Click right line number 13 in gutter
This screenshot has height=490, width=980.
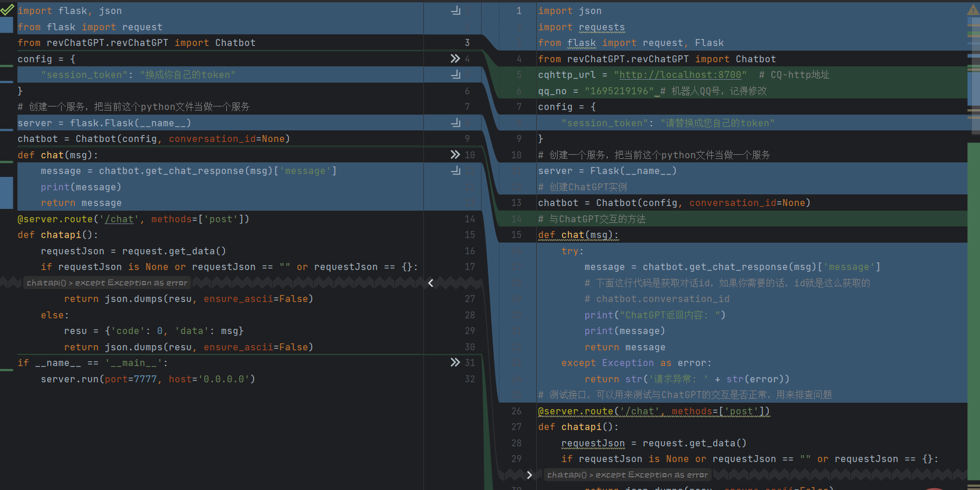[516, 203]
